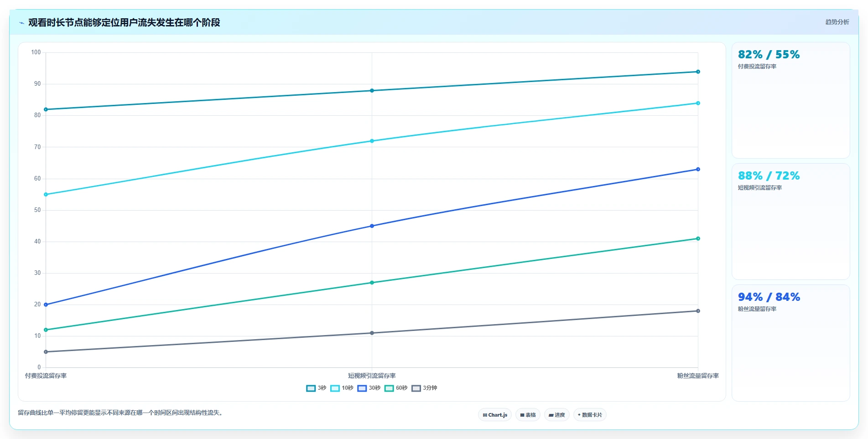This screenshot has height=439, width=868.
Task: Click the 趋势分析 label in the header
Action: pyautogui.click(x=837, y=22)
